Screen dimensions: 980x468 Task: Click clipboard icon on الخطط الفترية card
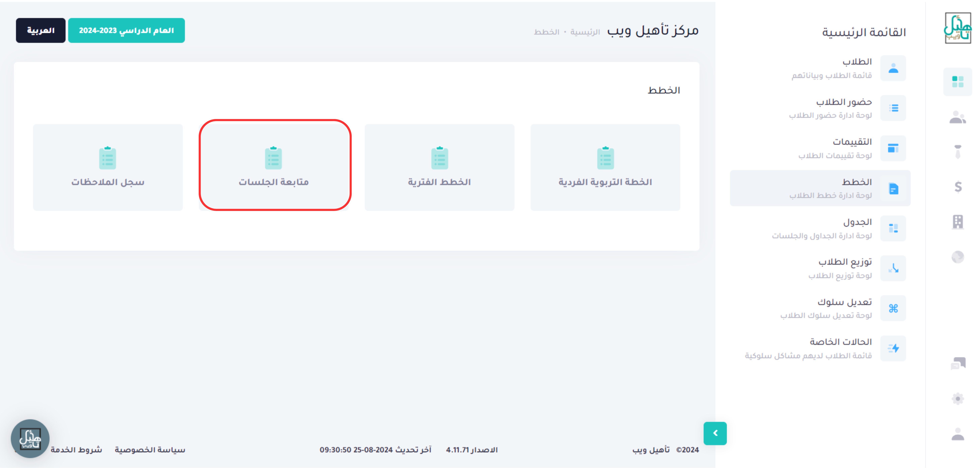click(439, 158)
